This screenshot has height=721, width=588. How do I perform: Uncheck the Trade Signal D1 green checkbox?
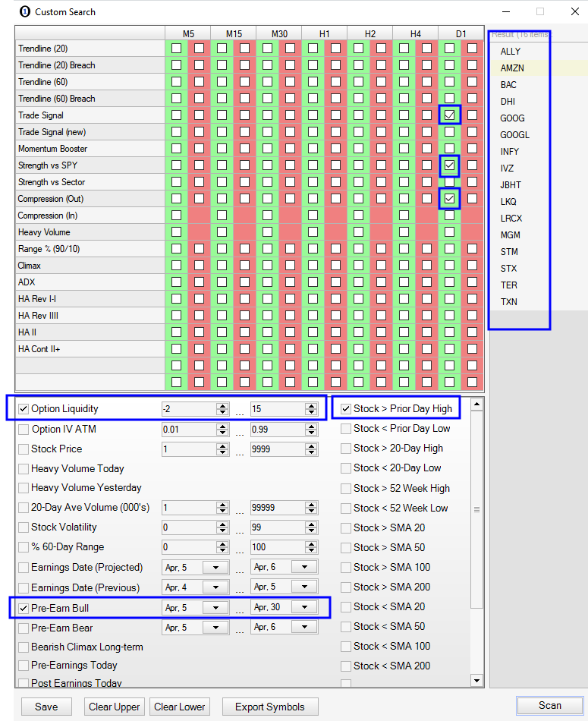[450, 115]
